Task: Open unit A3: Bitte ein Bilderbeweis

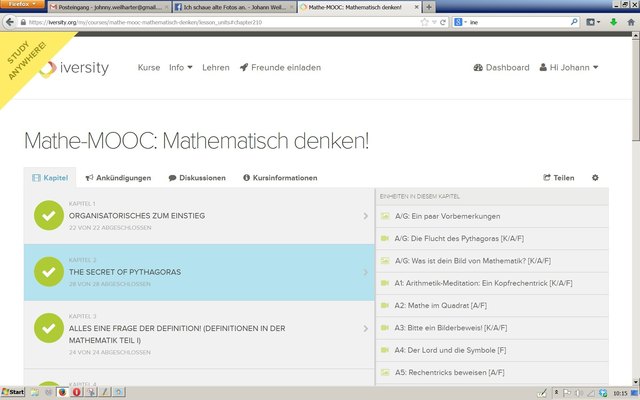Action: (x=492, y=328)
